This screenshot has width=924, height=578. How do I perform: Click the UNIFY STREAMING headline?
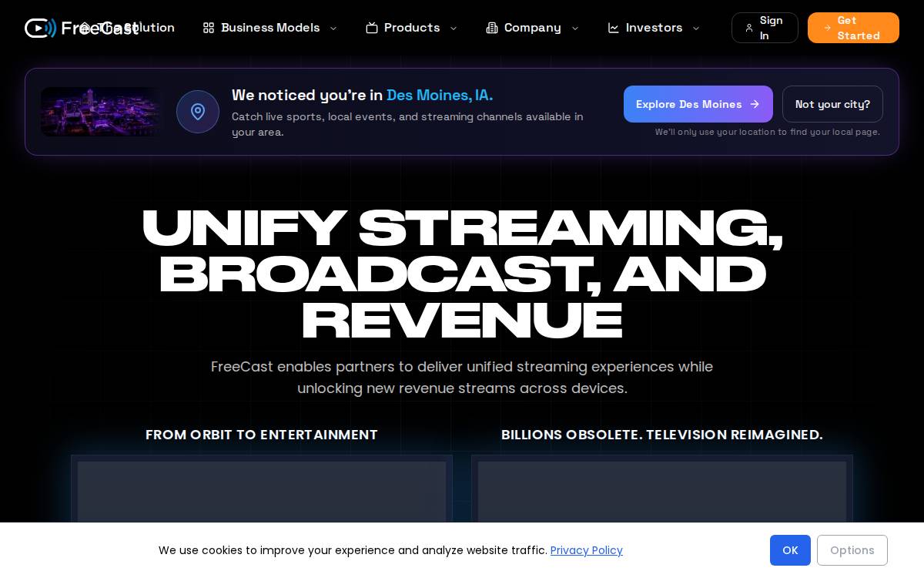point(462,274)
